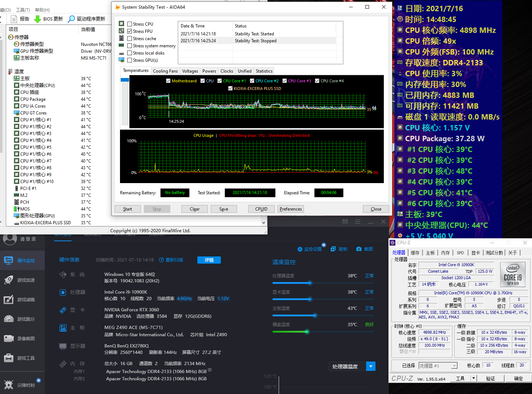This screenshot has height=394, width=532.
Task: Open the 处理器 #1 selection combo box in CPU-Z
Action: click(x=438, y=366)
